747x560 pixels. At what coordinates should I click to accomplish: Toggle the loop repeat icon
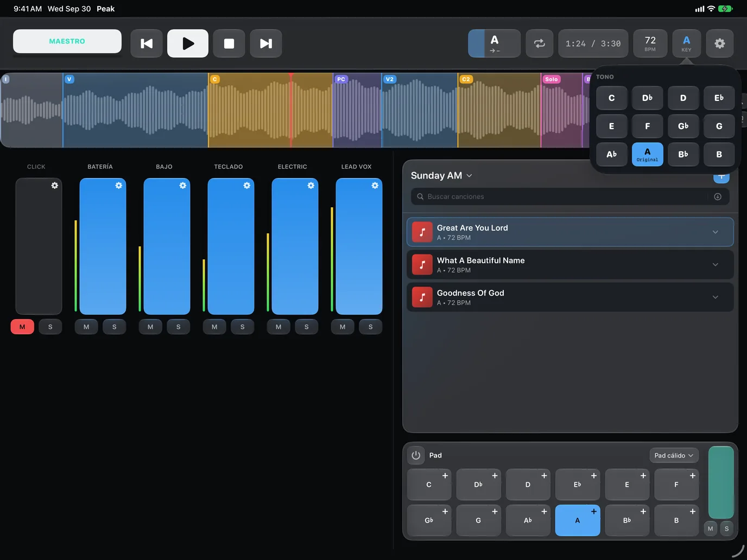pos(540,43)
